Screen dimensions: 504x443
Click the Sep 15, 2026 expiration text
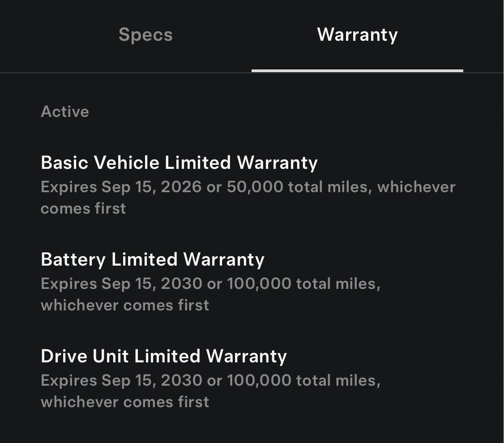coord(151,187)
